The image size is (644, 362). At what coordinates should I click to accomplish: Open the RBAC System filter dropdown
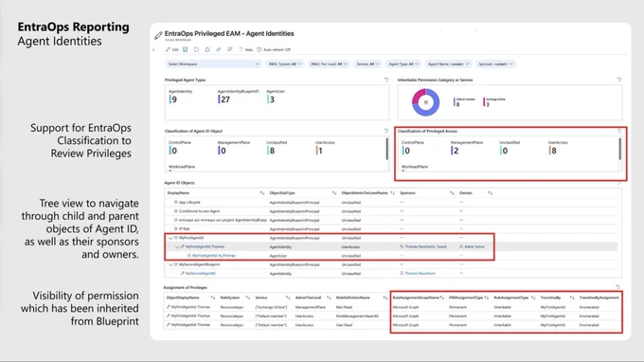[x=285, y=64]
